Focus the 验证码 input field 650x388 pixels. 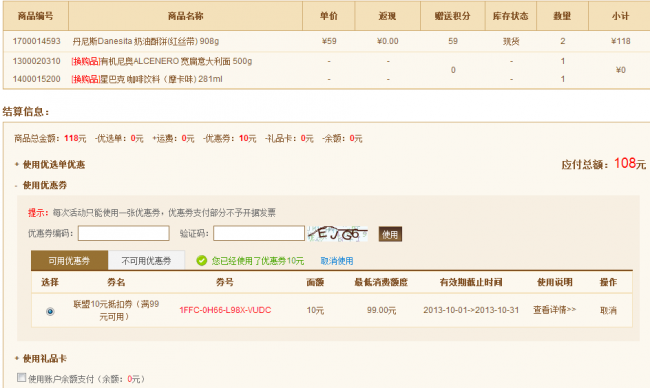(259, 233)
